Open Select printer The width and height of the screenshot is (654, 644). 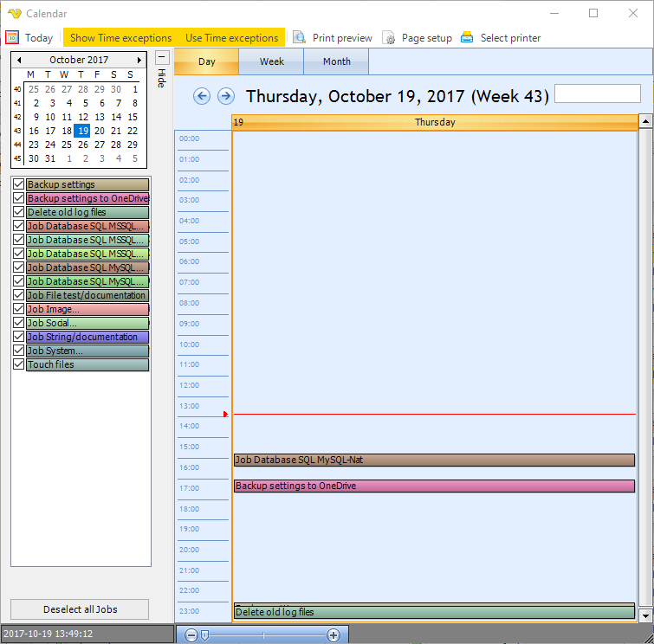tap(510, 38)
